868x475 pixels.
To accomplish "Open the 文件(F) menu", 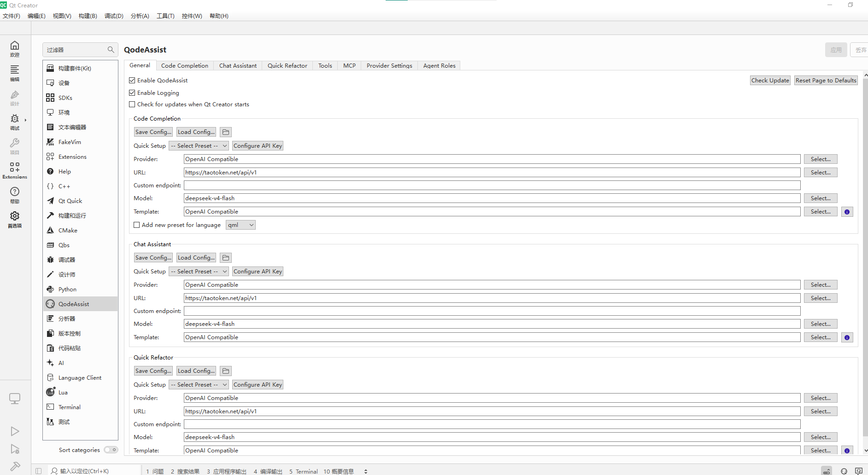I will tap(12, 16).
